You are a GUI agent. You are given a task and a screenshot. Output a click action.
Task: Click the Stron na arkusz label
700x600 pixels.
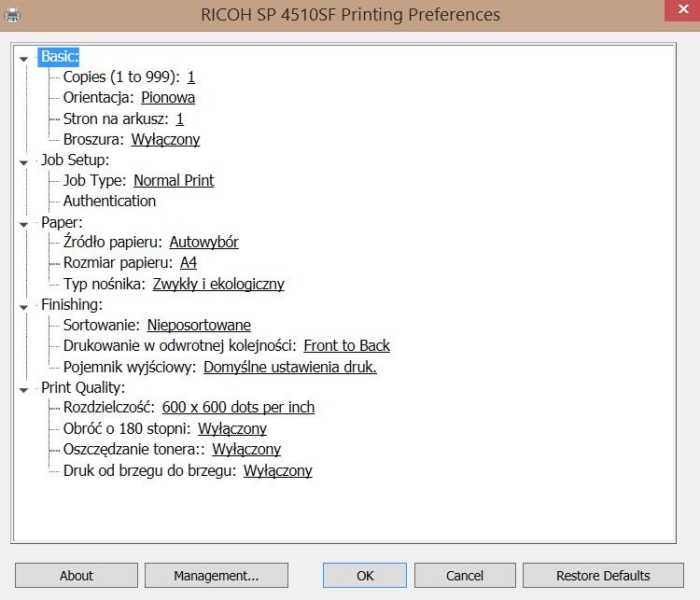[x=116, y=119]
